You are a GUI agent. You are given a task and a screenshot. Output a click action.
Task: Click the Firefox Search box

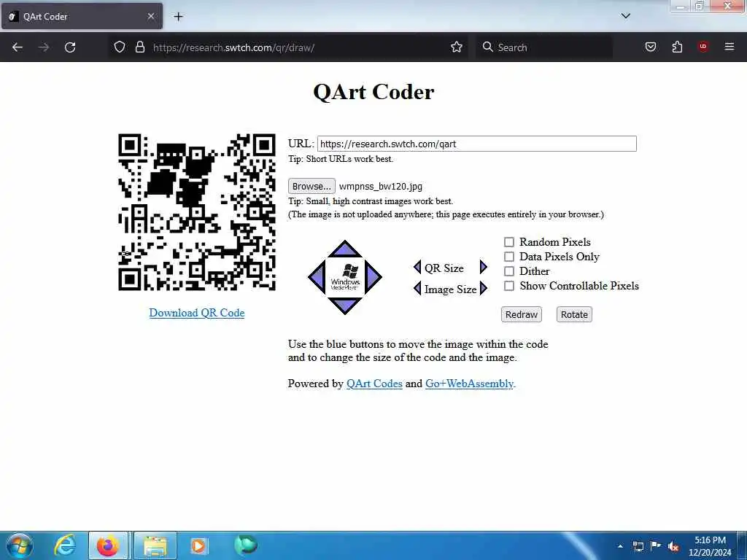pyautogui.click(x=544, y=47)
